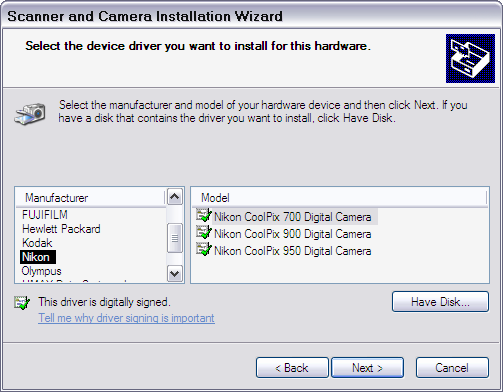
Task: Click the Model column header
Action: pos(339,198)
